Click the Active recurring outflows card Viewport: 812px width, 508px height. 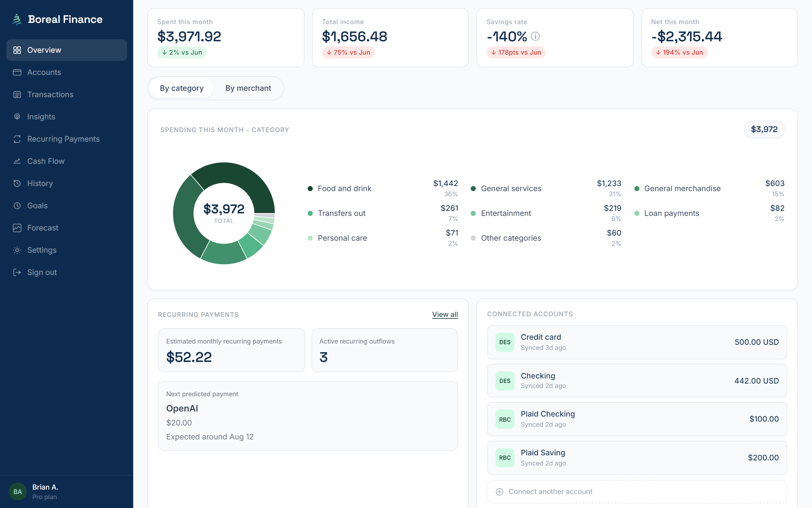tap(384, 350)
